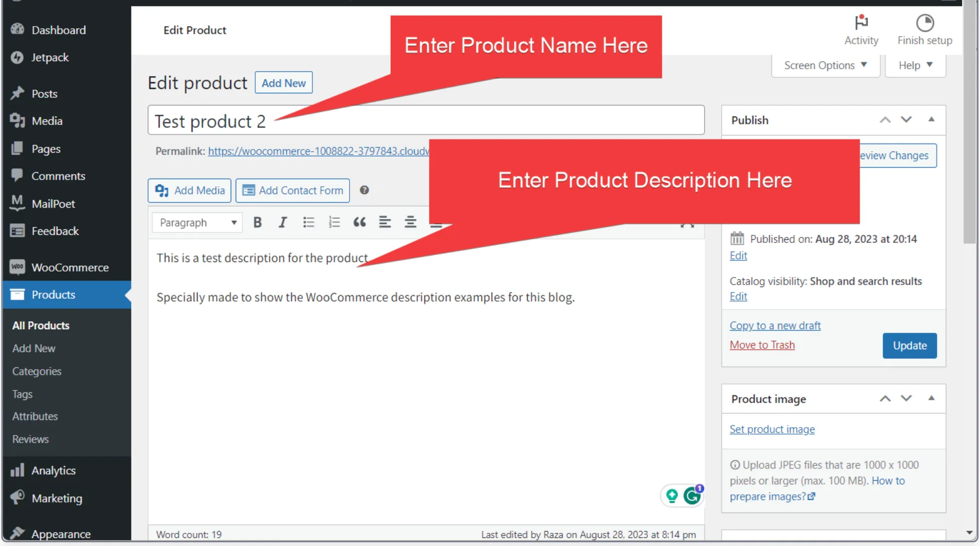Click the WooCommerce logo icon
The height and width of the screenshot is (546, 980).
(17, 267)
